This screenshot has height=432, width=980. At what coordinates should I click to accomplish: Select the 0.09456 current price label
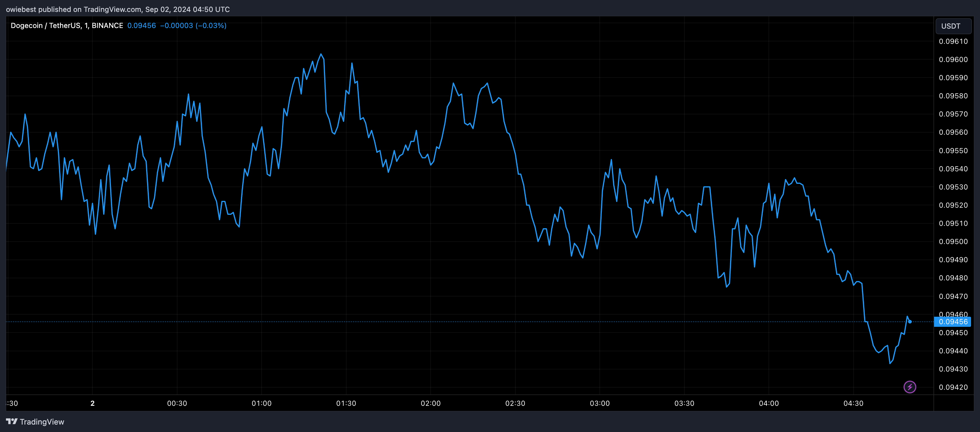(x=953, y=321)
